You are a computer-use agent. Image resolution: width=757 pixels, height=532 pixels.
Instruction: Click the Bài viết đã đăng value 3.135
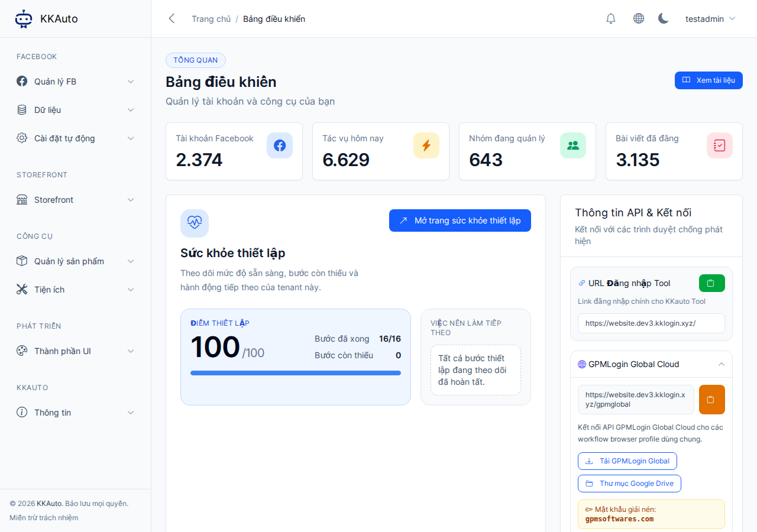(638, 160)
